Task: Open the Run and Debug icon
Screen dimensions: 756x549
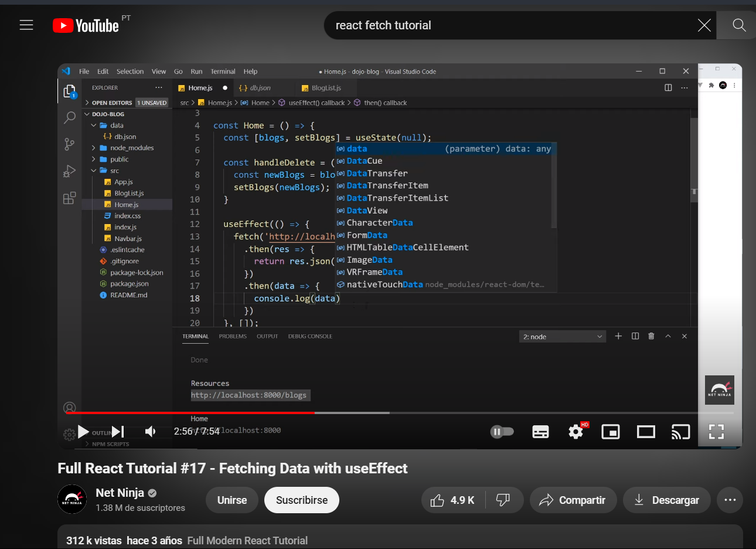Action: click(70, 171)
